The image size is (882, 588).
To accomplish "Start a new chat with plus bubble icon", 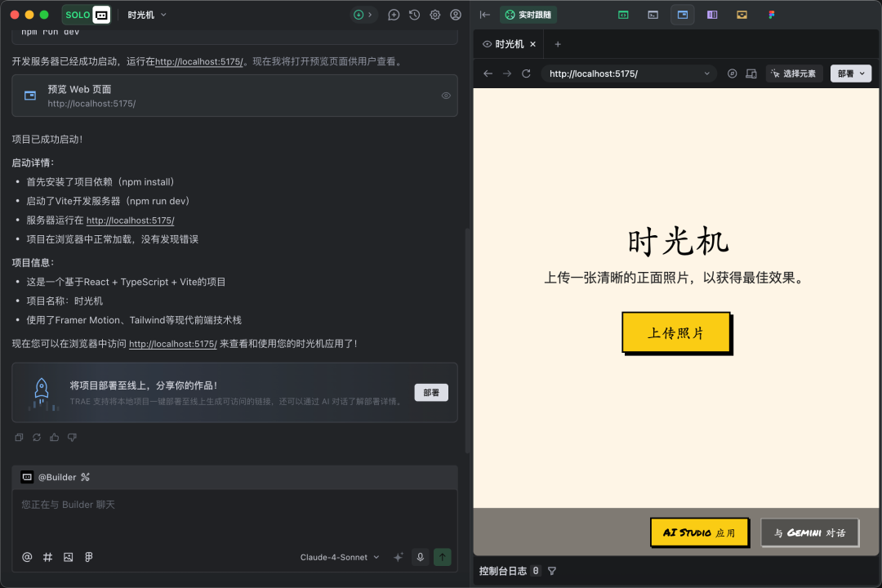I will 394,15.
